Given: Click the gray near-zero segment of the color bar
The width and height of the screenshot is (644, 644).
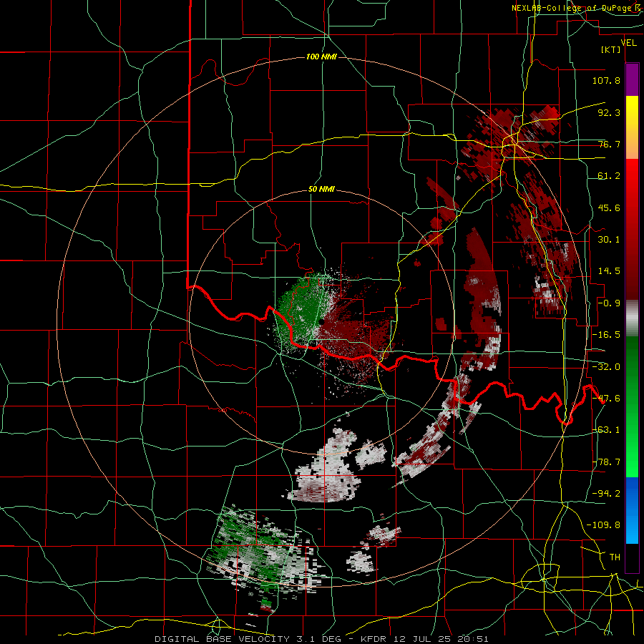Looking at the screenshot, I should pos(632,318).
